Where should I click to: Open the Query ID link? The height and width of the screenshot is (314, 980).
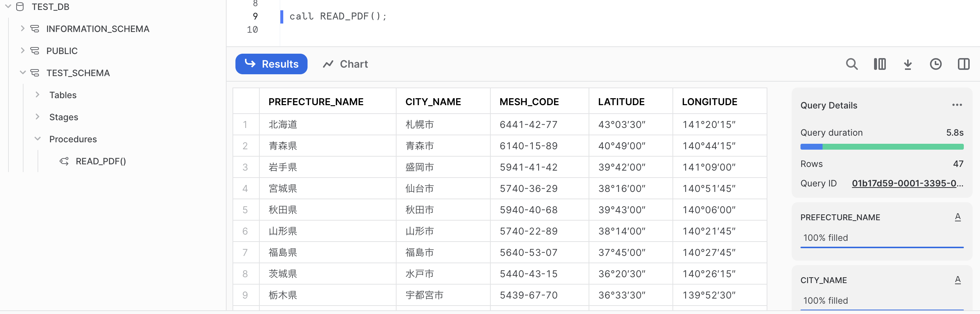point(907,183)
